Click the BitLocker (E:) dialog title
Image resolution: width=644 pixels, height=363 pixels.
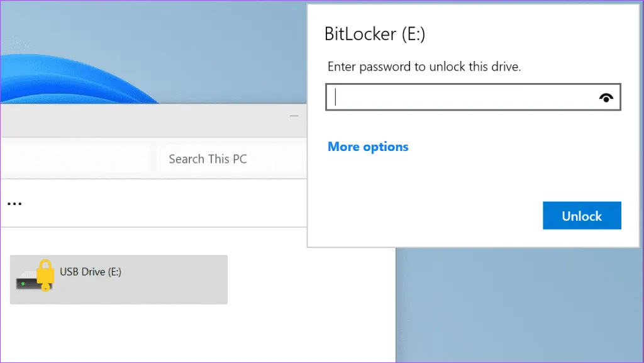(375, 34)
